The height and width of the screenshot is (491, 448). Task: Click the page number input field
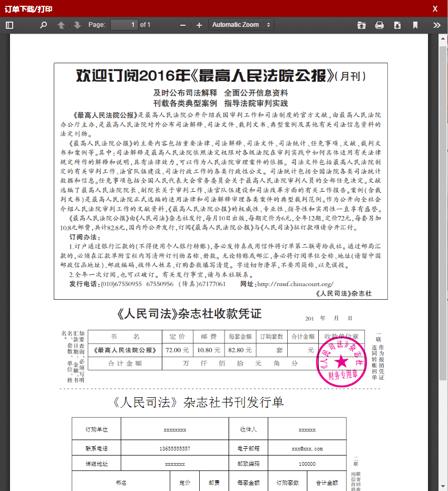124,25
